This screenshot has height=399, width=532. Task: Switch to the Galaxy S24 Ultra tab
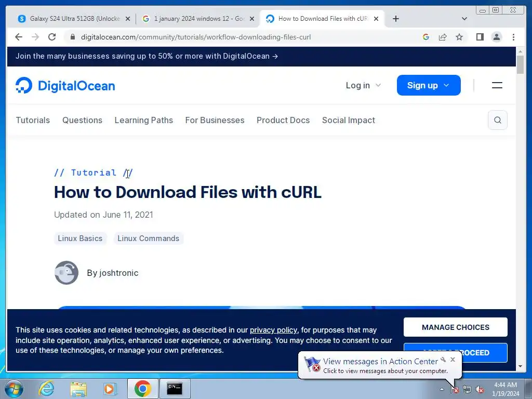coord(74,19)
